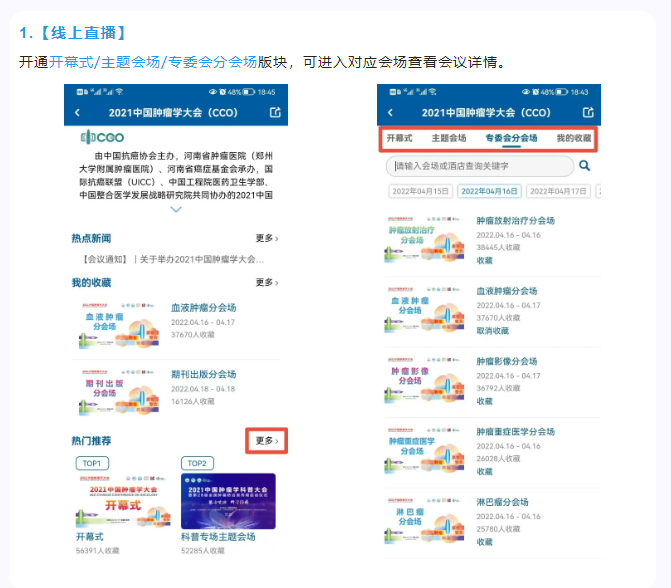Viewport: 671px width, 588px height.
Task: Open 淋巴瘤分会场 thumbnail
Action: coord(425,520)
